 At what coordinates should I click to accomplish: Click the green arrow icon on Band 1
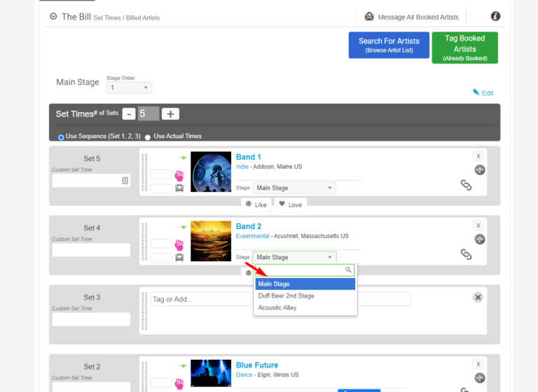[x=183, y=157]
